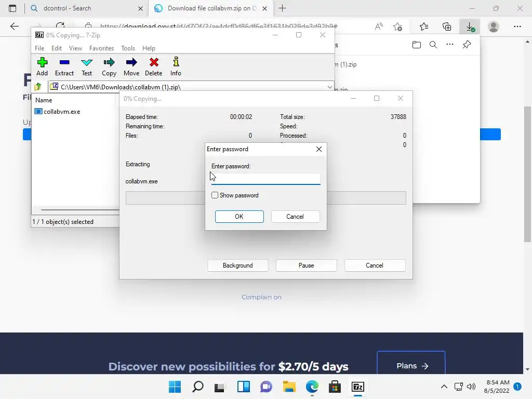Go back in Edge browser

pos(14,26)
